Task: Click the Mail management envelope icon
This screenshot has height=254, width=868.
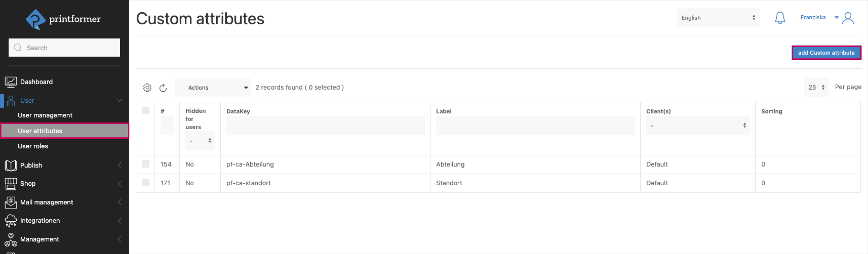Action: (x=11, y=202)
